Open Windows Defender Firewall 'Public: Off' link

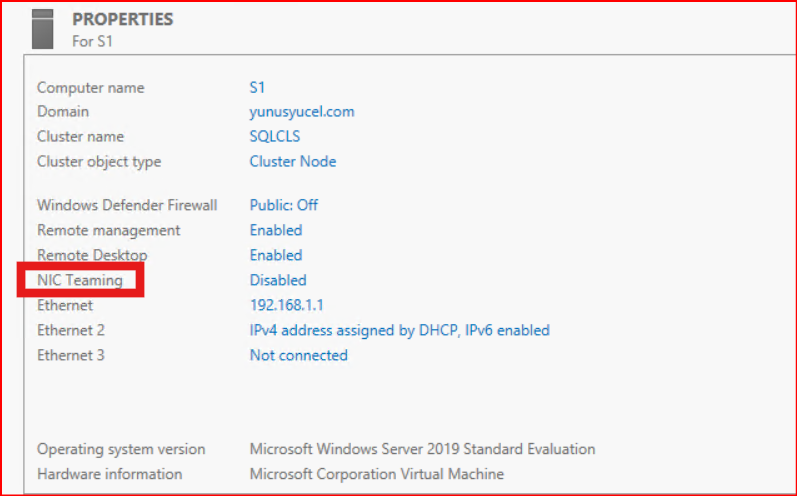[284, 205]
